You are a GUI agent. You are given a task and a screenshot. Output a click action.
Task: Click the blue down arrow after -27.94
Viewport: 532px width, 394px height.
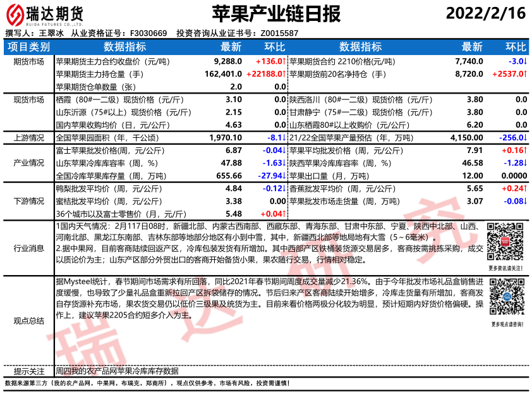(286, 175)
